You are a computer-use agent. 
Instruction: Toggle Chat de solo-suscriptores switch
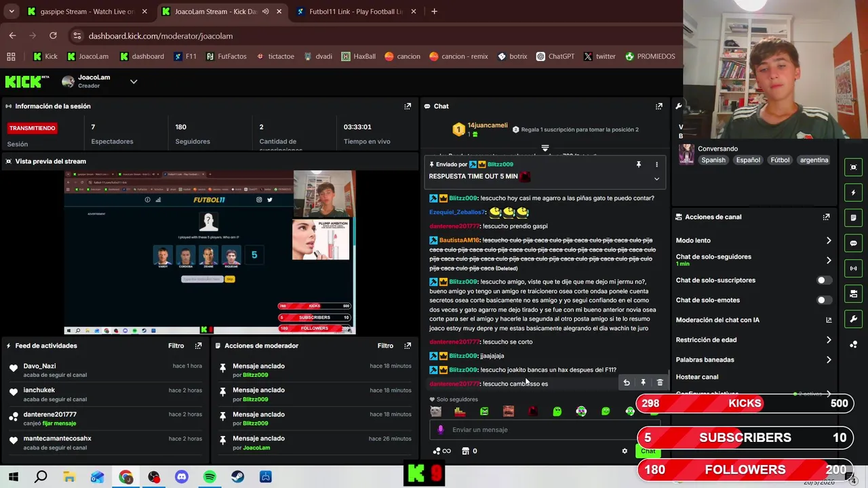pyautogui.click(x=823, y=281)
